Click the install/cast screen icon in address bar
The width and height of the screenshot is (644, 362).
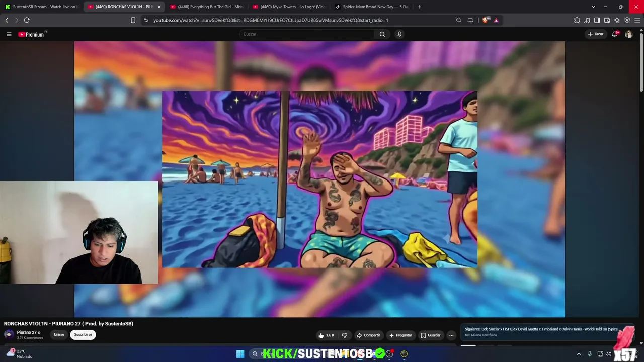point(470,20)
